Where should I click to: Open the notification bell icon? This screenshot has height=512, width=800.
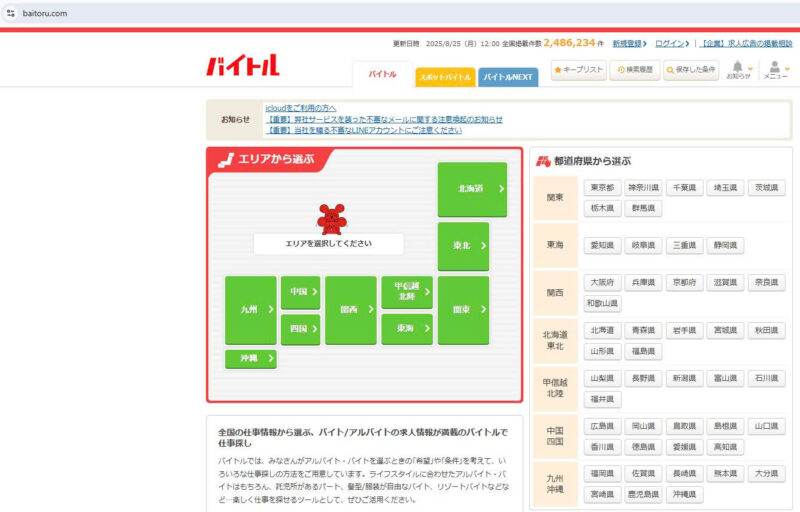click(738, 69)
